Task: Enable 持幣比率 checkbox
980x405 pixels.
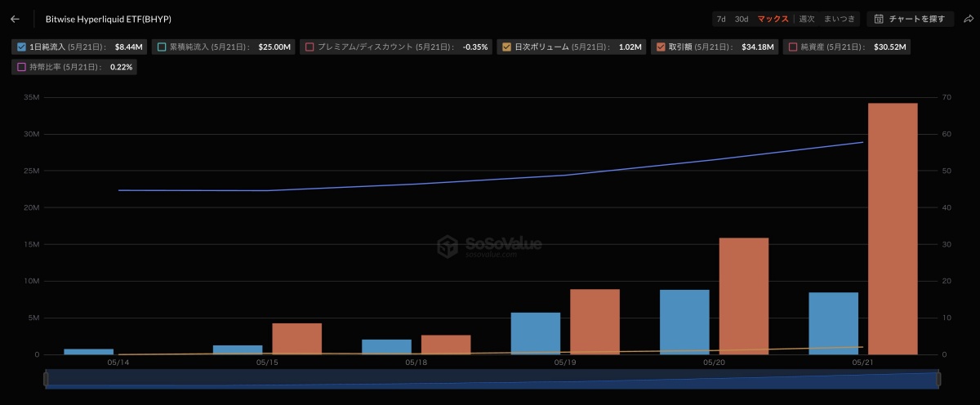Action: coord(21,67)
